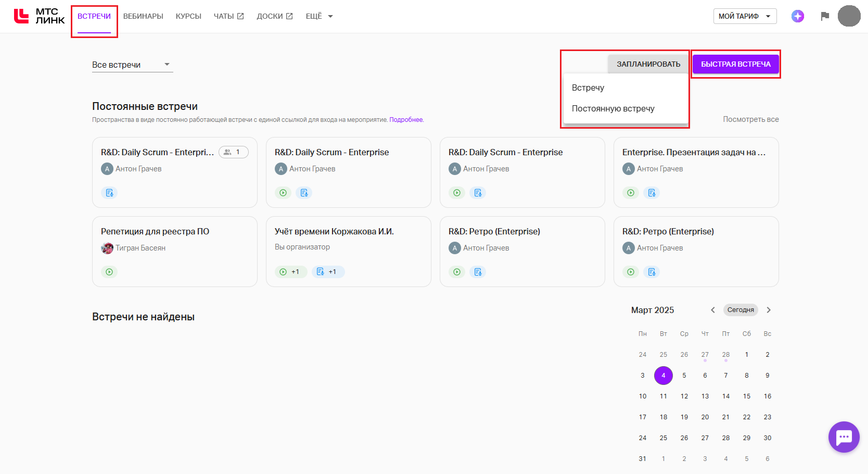
Task: Click the ЗАПЛАНИРОВАТЬ dropdown button
Action: (648, 64)
